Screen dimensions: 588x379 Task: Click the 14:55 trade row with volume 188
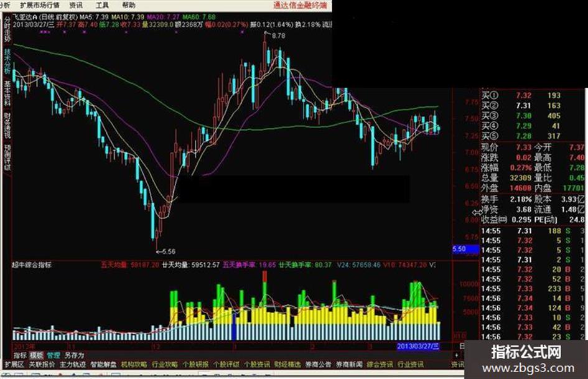[x=533, y=231]
